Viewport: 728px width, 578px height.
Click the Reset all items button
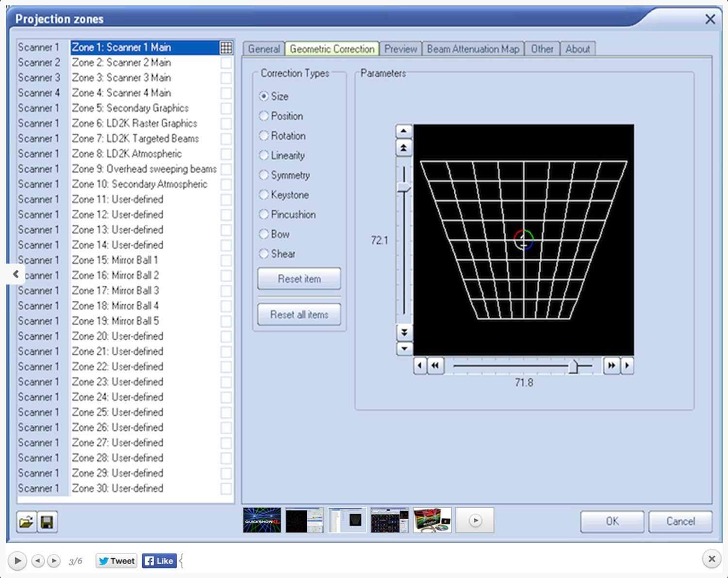298,314
